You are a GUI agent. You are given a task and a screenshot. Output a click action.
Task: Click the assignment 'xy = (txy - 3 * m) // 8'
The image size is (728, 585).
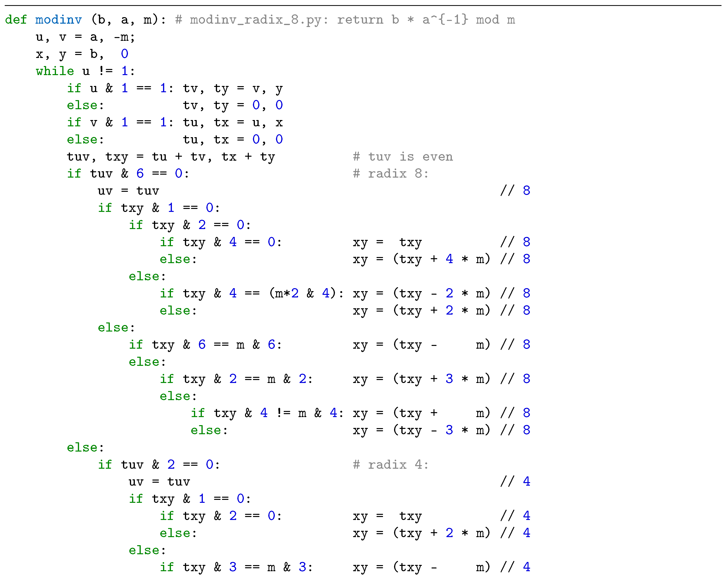coord(441,430)
